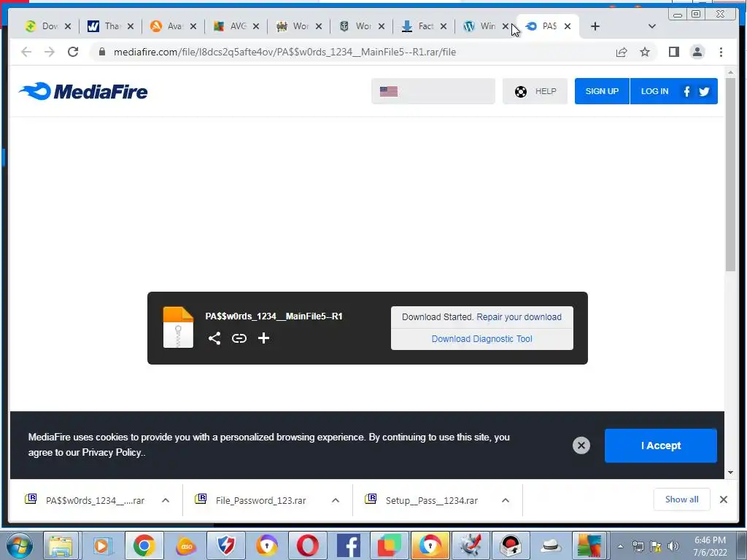This screenshot has width=747, height=560.
Task: Open Windows Explorer from the taskbar
Action: click(61, 545)
